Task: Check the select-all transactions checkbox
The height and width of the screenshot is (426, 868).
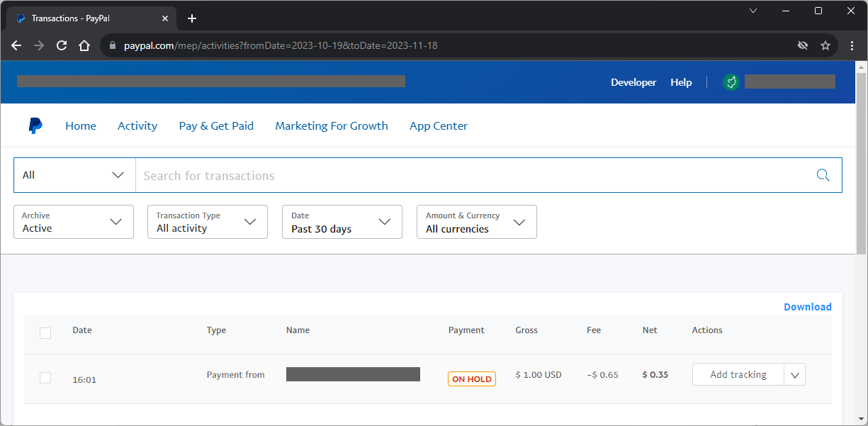Action: tap(45, 332)
